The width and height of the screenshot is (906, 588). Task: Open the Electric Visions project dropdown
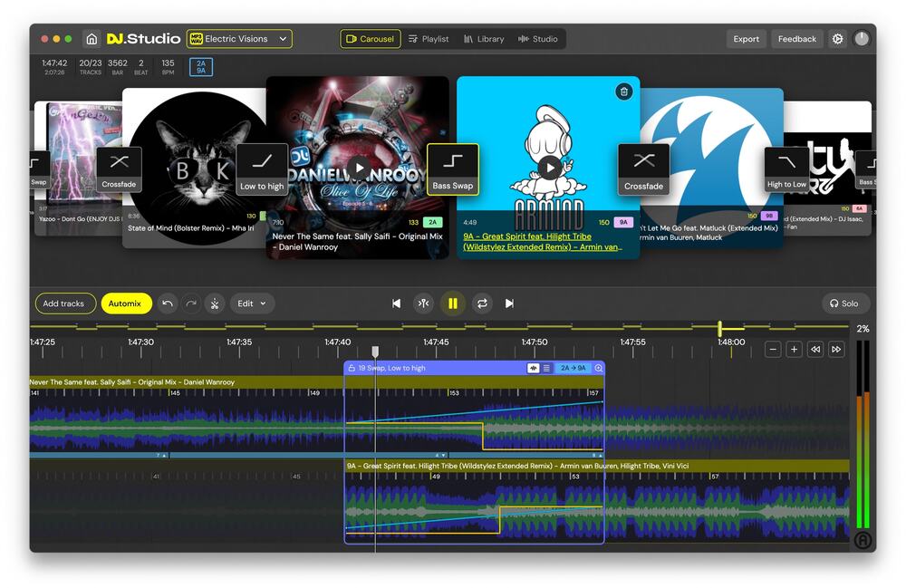[239, 39]
